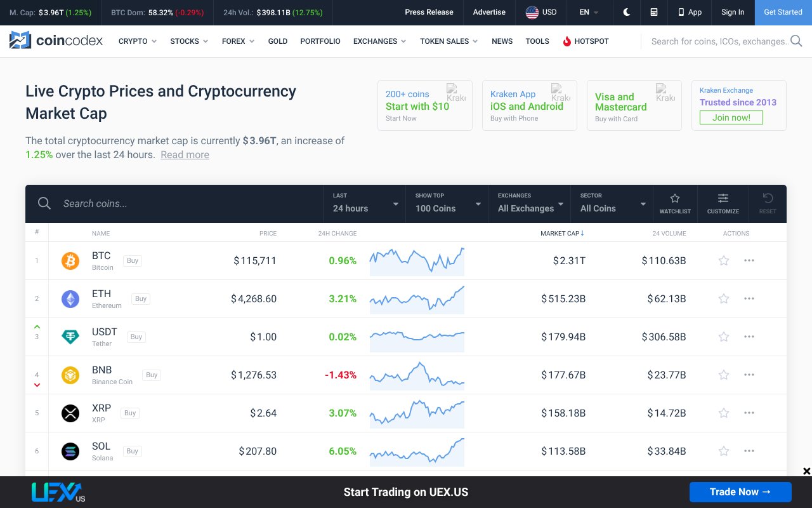Toggle dark mode with the moon icon
812x508 pixels.
(x=626, y=12)
